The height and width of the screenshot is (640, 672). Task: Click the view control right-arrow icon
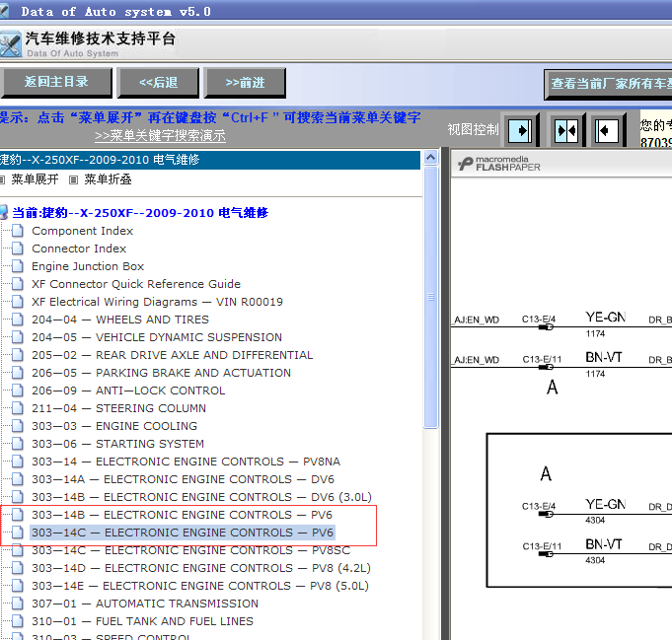pyautogui.click(x=520, y=130)
